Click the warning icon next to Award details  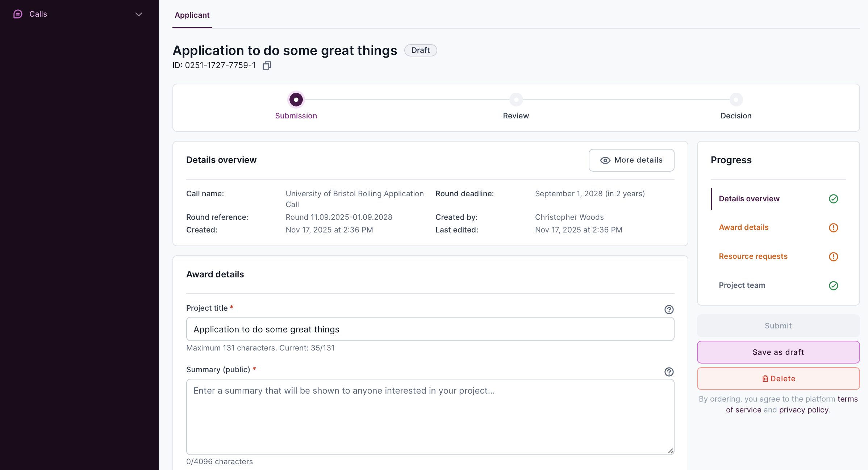coord(833,227)
